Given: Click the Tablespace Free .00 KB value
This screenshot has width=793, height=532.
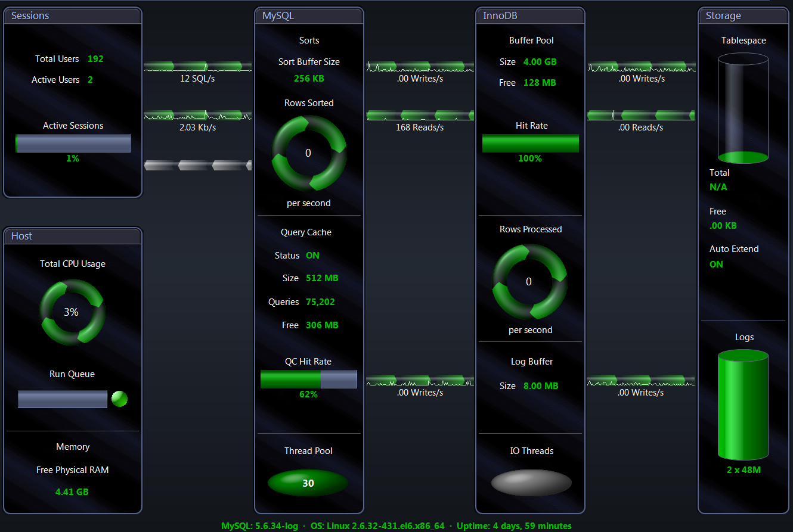Looking at the screenshot, I should tap(723, 226).
